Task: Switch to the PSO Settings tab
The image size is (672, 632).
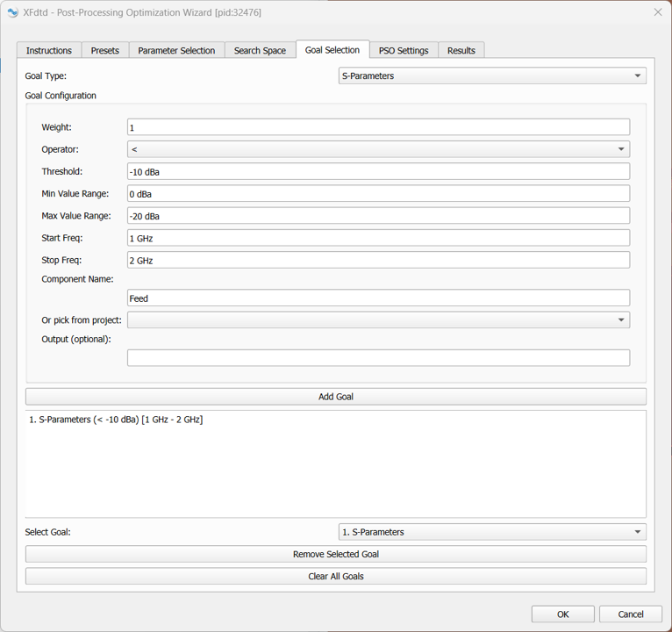Action: coord(404,51)
